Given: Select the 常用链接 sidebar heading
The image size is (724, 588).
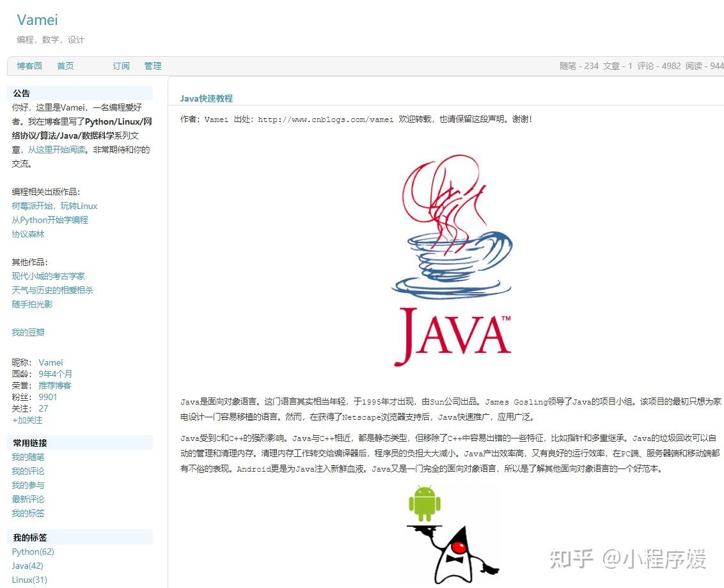Looking at the screenshot, I should click(30, 443).
